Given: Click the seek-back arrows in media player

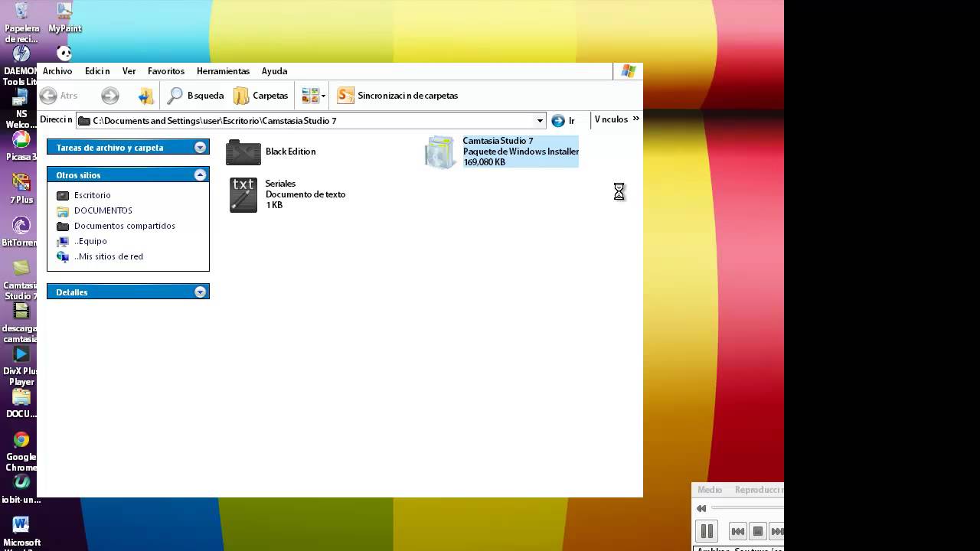Looking at the screenshot, I should (701, 508).
